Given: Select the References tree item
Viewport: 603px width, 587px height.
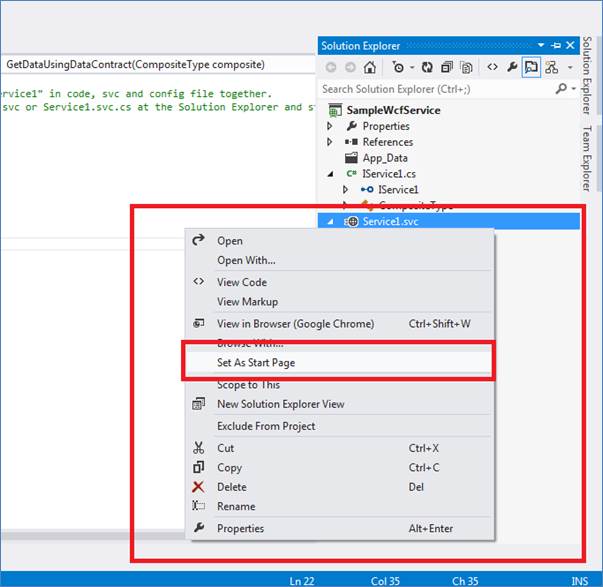Looking at the screenshot, I should (388, 142).
